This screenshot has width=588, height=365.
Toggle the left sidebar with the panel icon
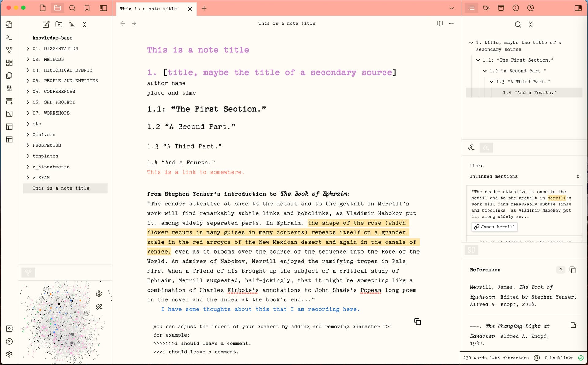coord(103,8)
